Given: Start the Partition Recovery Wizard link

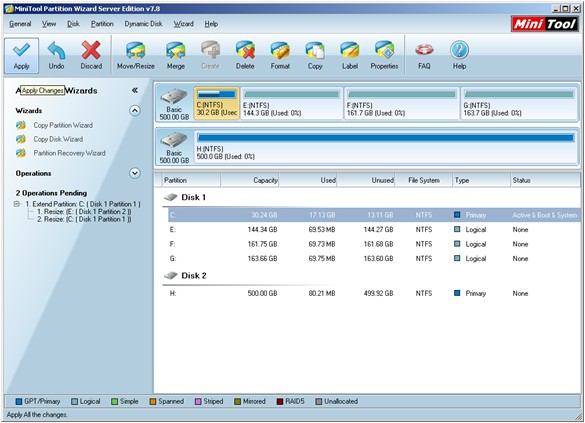Looking at the screenshot, I should tap(69, 153).
